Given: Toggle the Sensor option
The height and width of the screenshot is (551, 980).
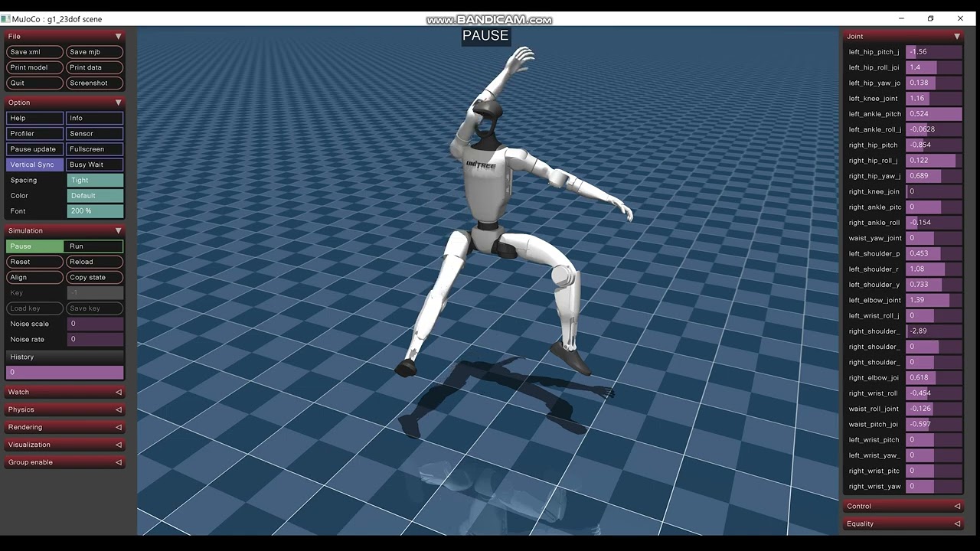Looking at the screenshot, I should [x=94, y=133].
